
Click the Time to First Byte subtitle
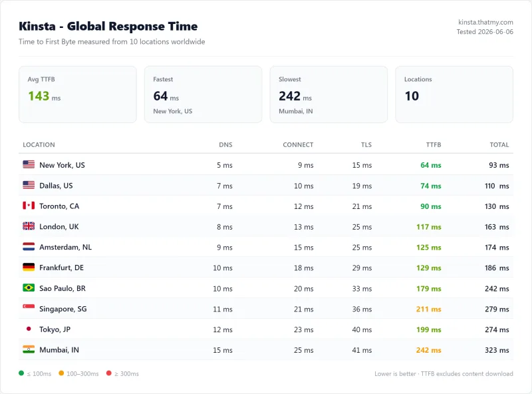pyautogui.click(x=112, y=41)
